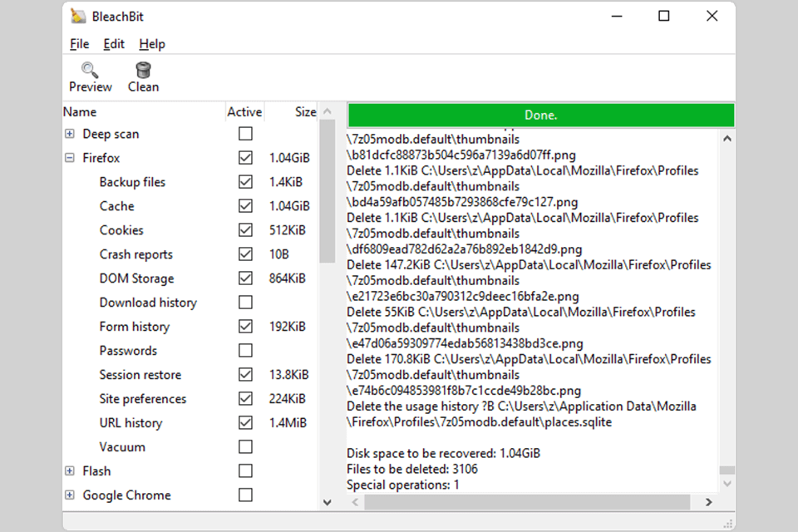Select the Form history tree row
Viewport: 798px width, 532px height.
[191, 327]
